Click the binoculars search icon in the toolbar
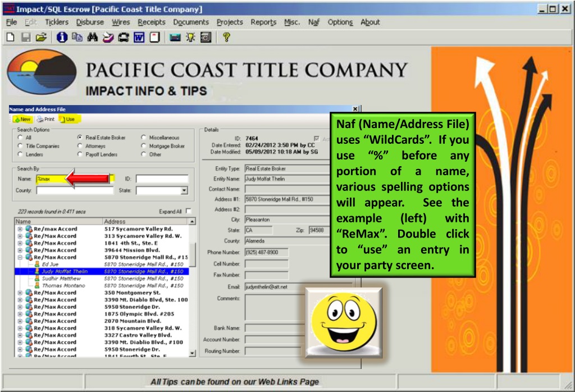The image size is (575, 392). tap(93, 37)
